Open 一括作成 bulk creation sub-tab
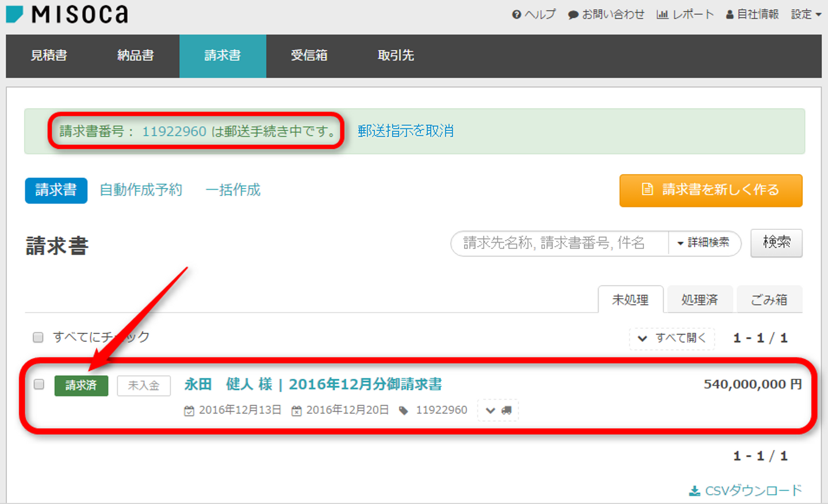Image resolution: width=828 pixels, height=504 pixels. click(x=233, y=190)
